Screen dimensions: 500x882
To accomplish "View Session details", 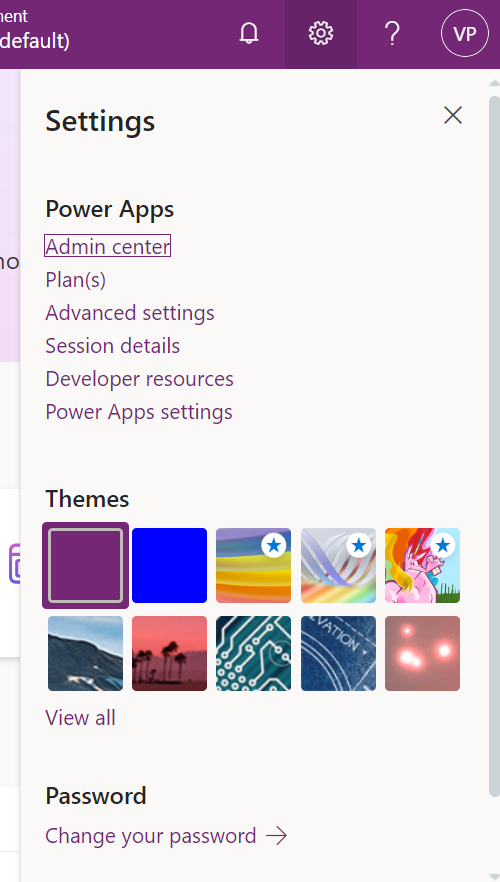I will (112, 345).
